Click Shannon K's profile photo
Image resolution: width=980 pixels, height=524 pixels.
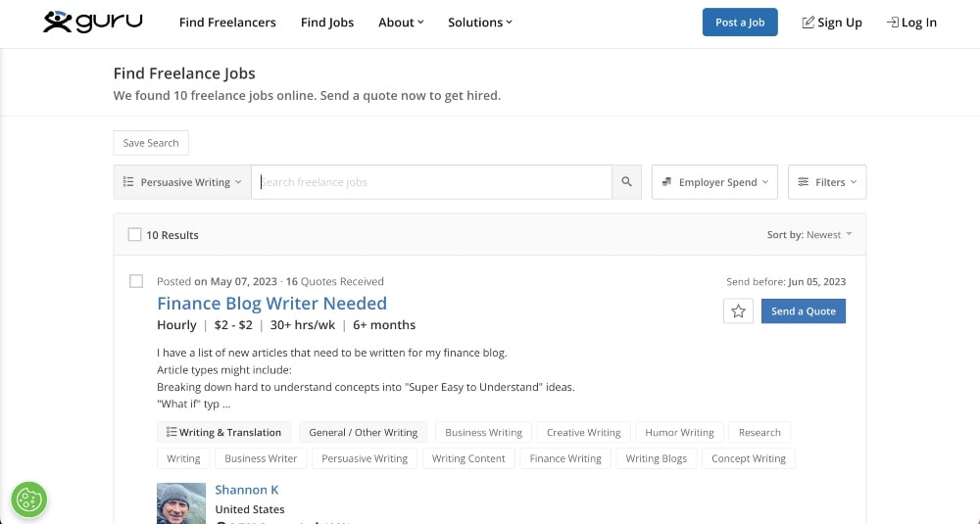181,502
